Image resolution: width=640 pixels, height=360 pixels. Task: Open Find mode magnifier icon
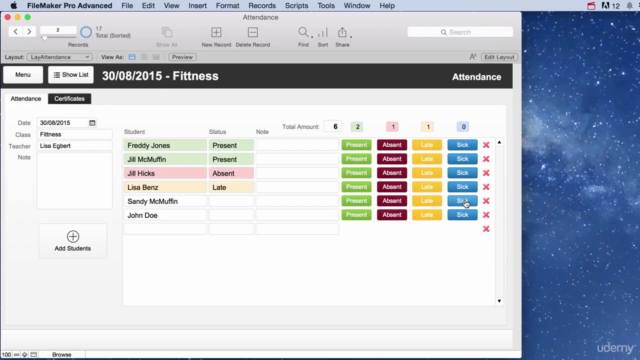pyautogui.click(x=303, y=32)
